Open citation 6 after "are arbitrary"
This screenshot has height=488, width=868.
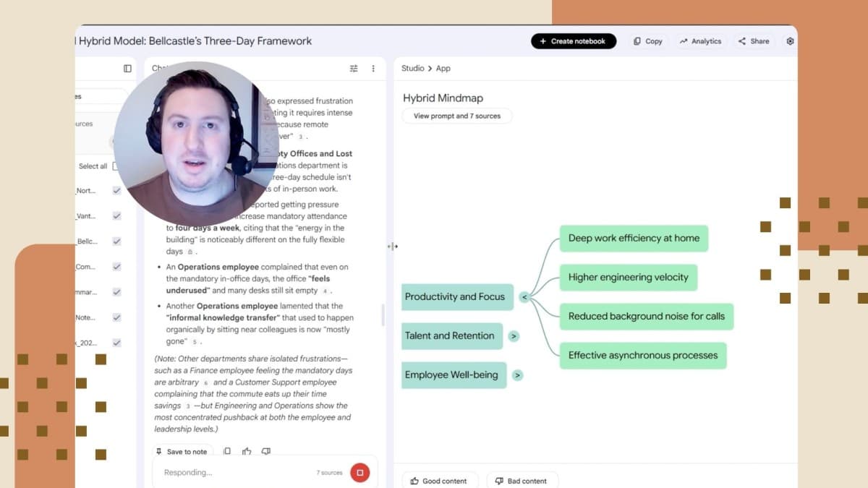pos(205,382)
